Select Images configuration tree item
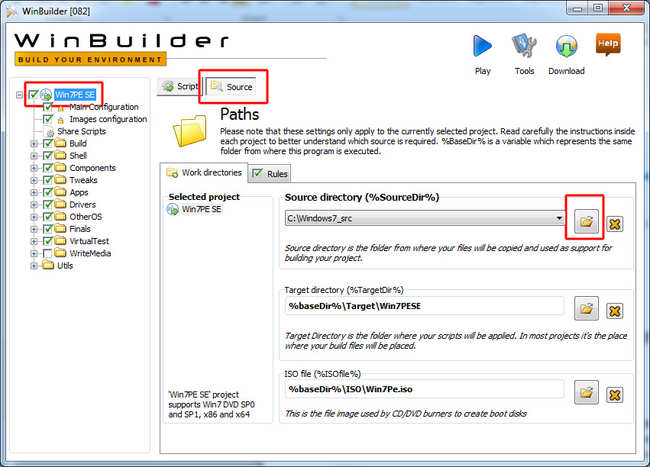Viewport: 650px width, 467px height. tap(108, 119)
